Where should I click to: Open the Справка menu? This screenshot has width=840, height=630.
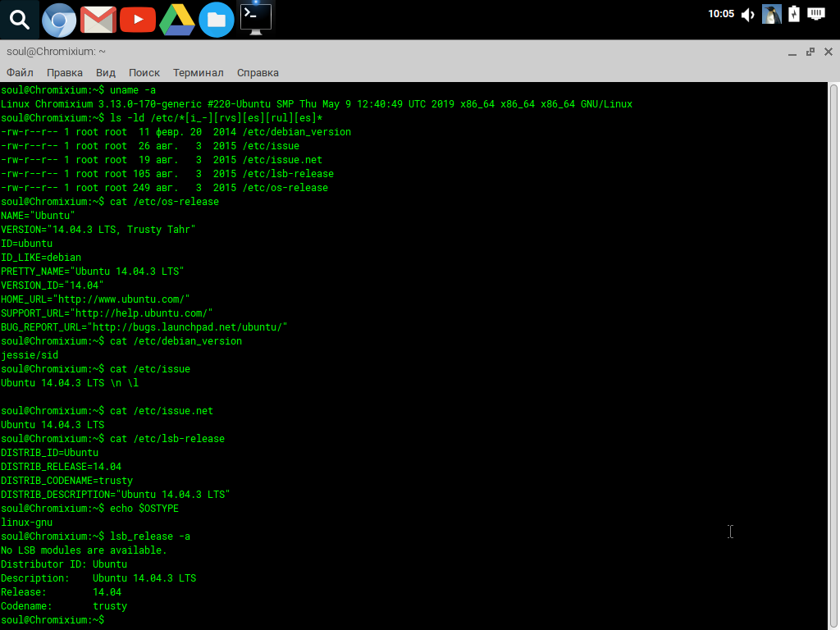258,73
